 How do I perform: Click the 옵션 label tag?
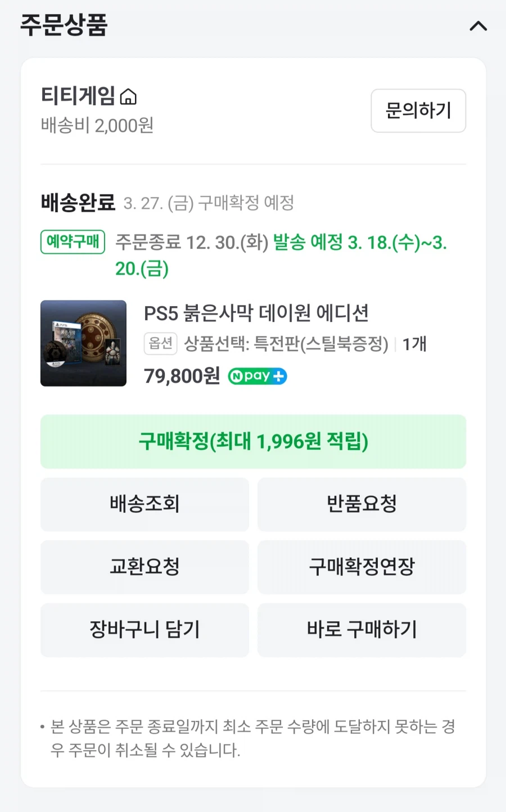(x=161, y=343)
